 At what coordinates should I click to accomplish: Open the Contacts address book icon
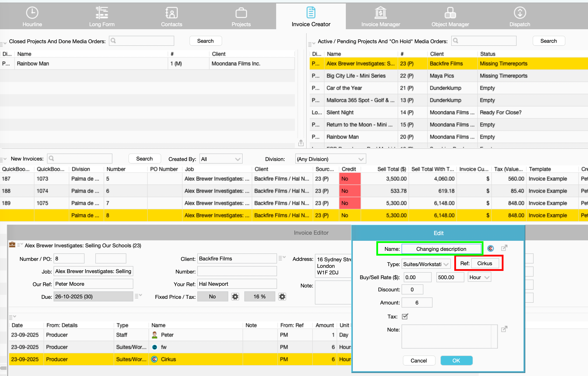coord(171,13)
